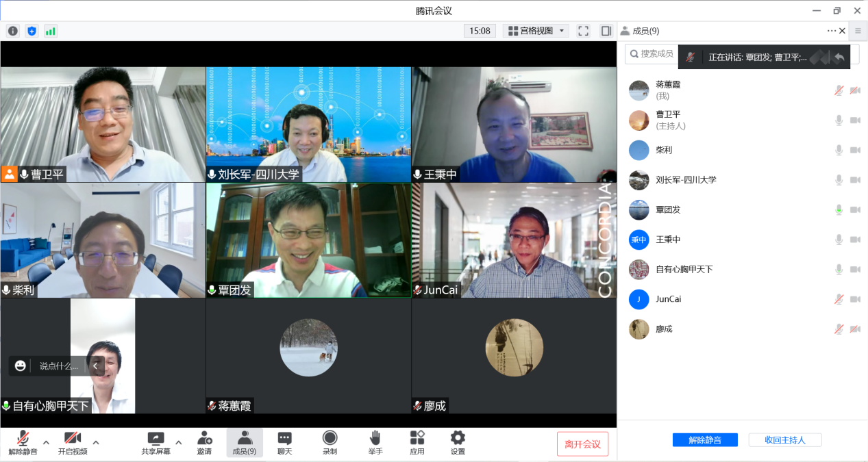The width and height of the screenshot is (868, 462).
Task: Open the 聊天 chat panel
Action: click(x=284, y=443)
